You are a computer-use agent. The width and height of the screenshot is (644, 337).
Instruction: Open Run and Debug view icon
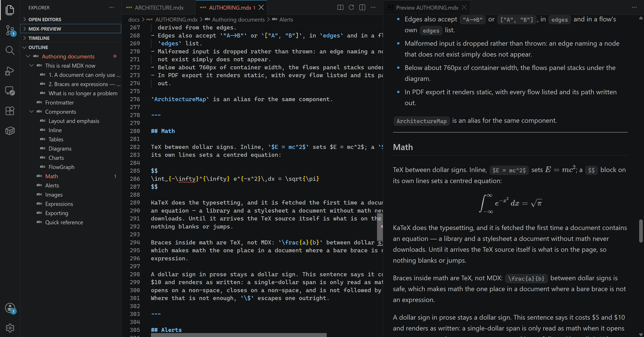pos(10,71)
